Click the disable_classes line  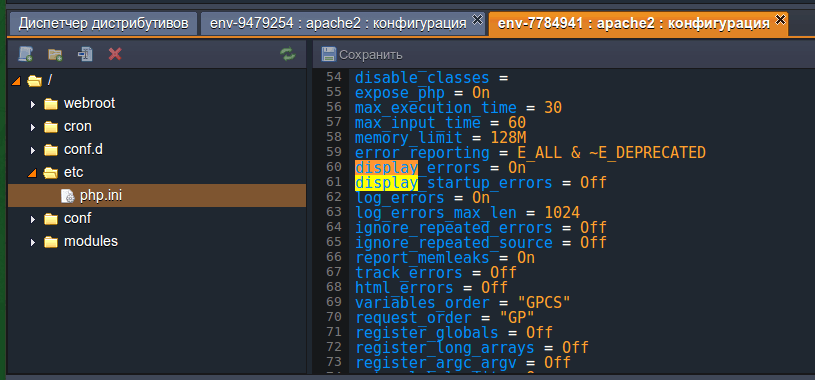tap(431, 78)
